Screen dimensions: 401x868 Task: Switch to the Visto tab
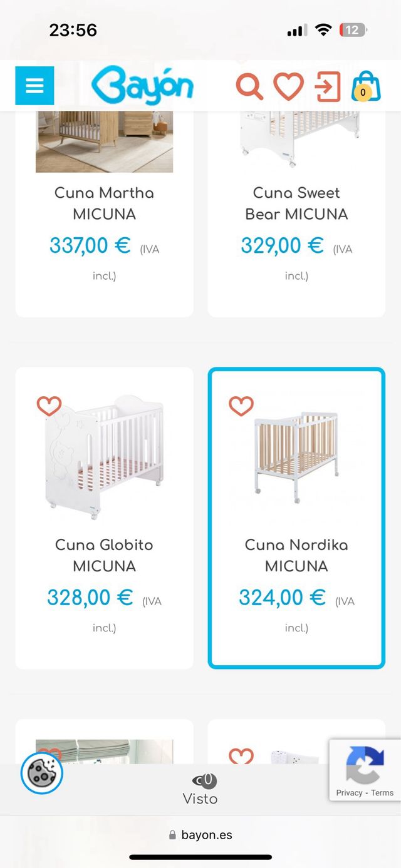click(x=200, y=787)
